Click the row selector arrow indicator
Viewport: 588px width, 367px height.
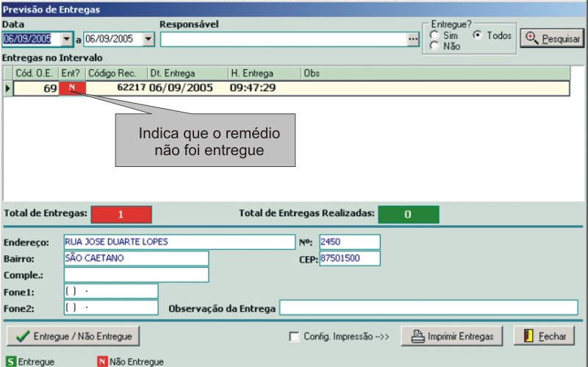[8, 88]
